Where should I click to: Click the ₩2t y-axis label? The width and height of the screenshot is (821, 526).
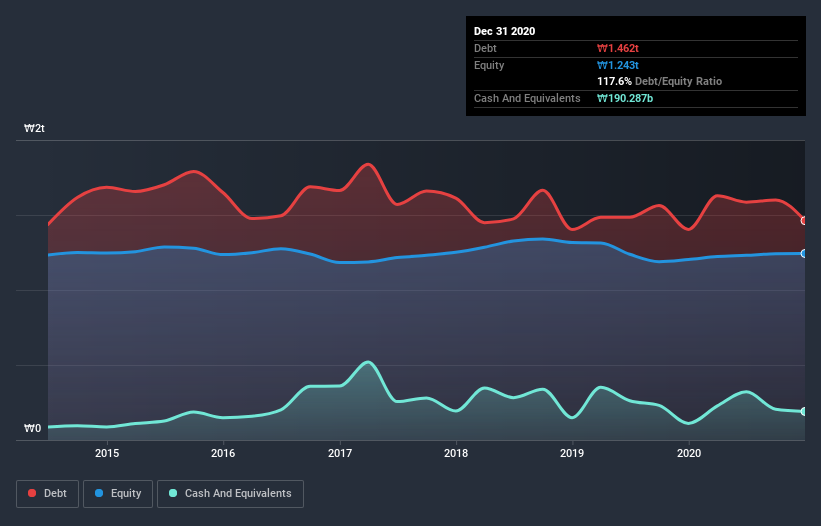[x=35, y=128]
